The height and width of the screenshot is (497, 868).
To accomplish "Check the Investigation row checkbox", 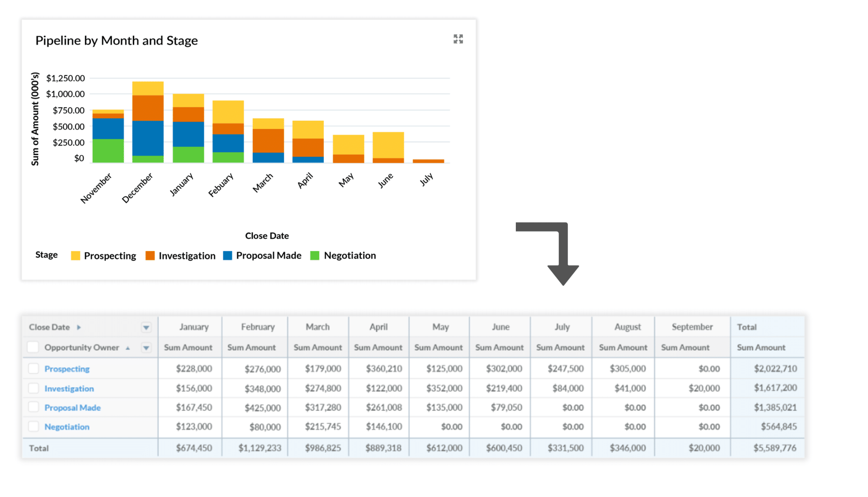I will pyautogui.click(x=33, y=388).
